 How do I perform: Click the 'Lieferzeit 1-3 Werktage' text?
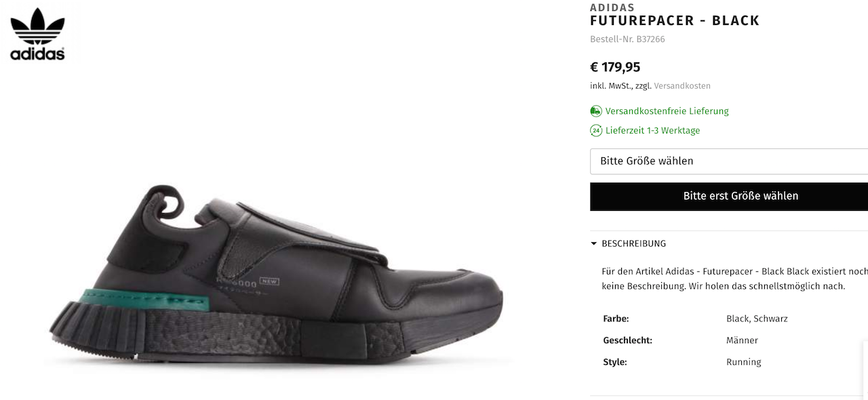pyautogui.click(x=652, y=131)
